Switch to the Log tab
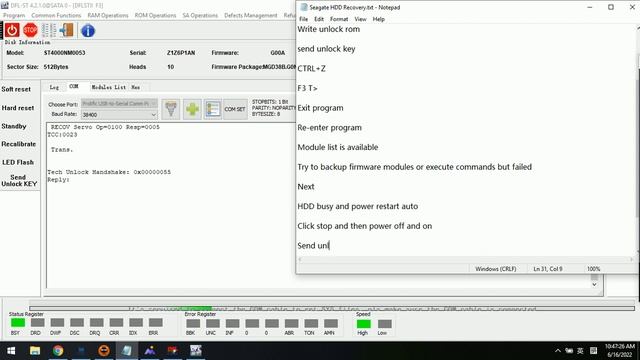 [x=54, y=87]
